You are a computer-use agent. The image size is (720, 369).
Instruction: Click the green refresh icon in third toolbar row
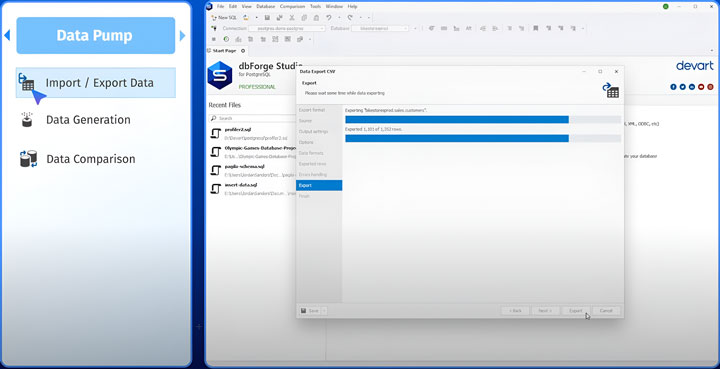226,39
